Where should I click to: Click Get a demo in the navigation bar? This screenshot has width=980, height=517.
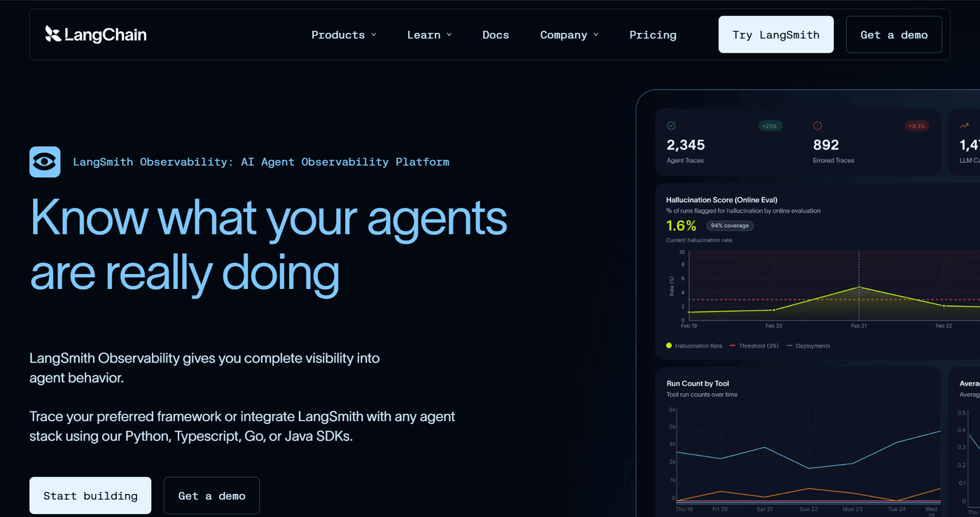894,34
